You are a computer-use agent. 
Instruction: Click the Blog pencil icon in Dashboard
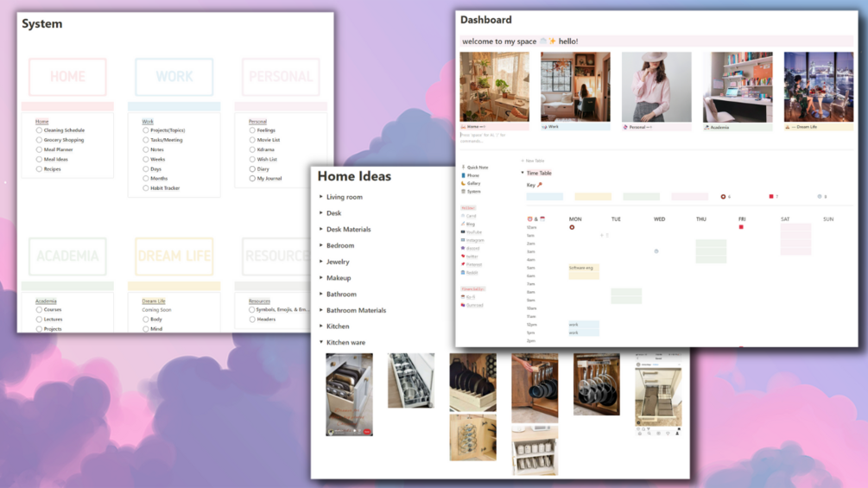[463, 224]
